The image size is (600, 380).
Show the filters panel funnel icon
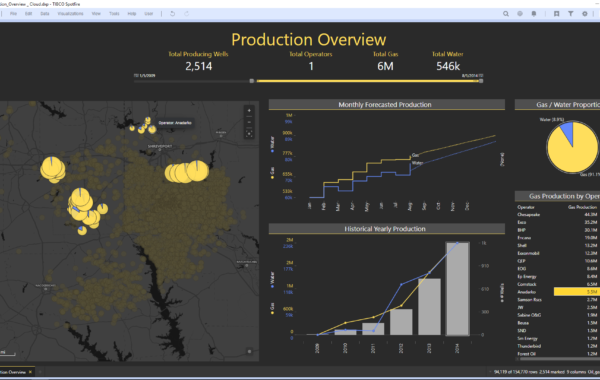coord(571,14)
